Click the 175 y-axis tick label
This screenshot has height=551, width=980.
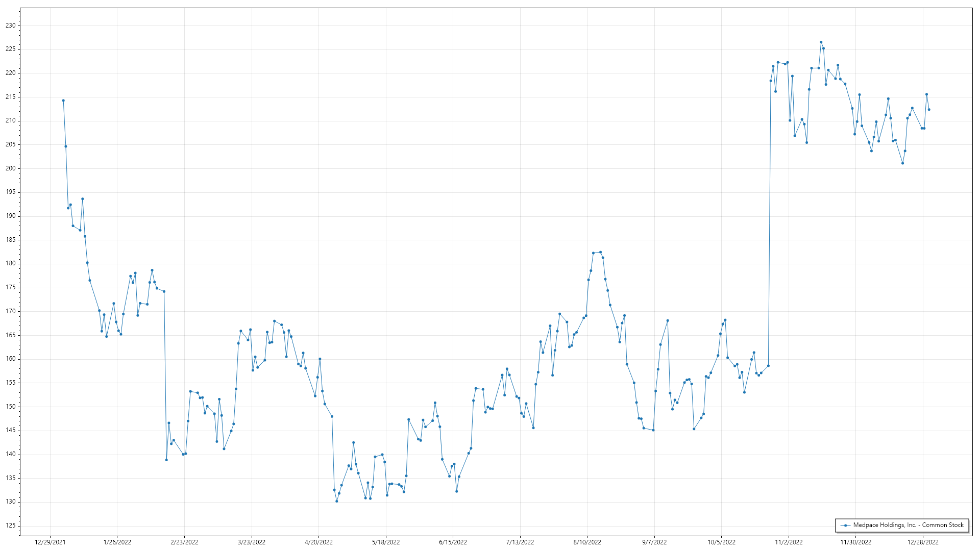point(11,287)
